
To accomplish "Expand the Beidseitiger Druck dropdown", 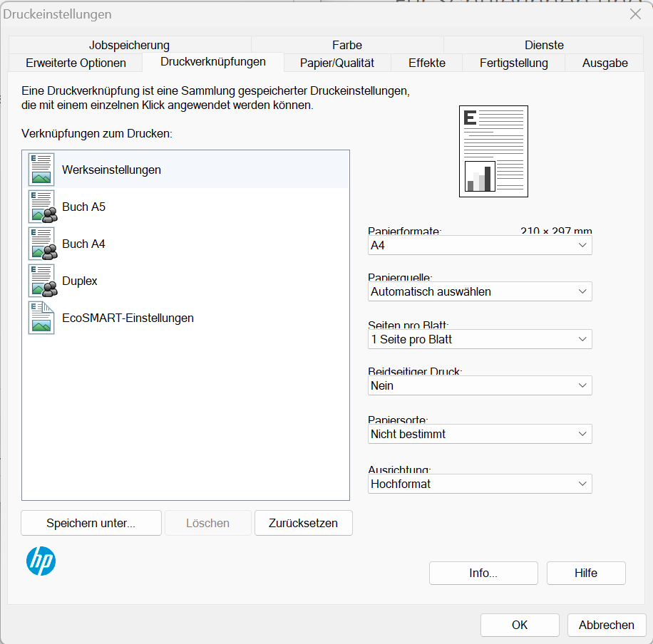I will tap(480, 385).
